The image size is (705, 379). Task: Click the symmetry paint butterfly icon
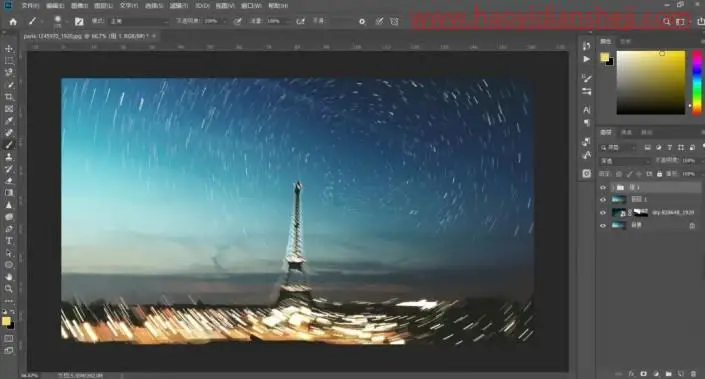pos(394,21)
